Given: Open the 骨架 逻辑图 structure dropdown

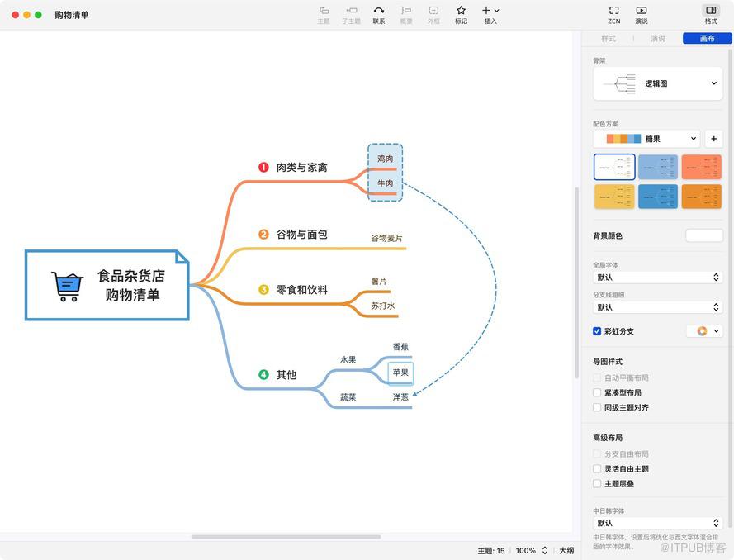Looking at the screenshot, I should (658, 83).
